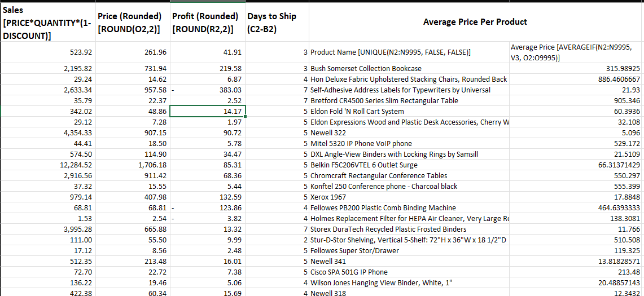Select sales cell 2,916.56
The height and width of the screenshot is (296, 644).
[x=47, y=175]
